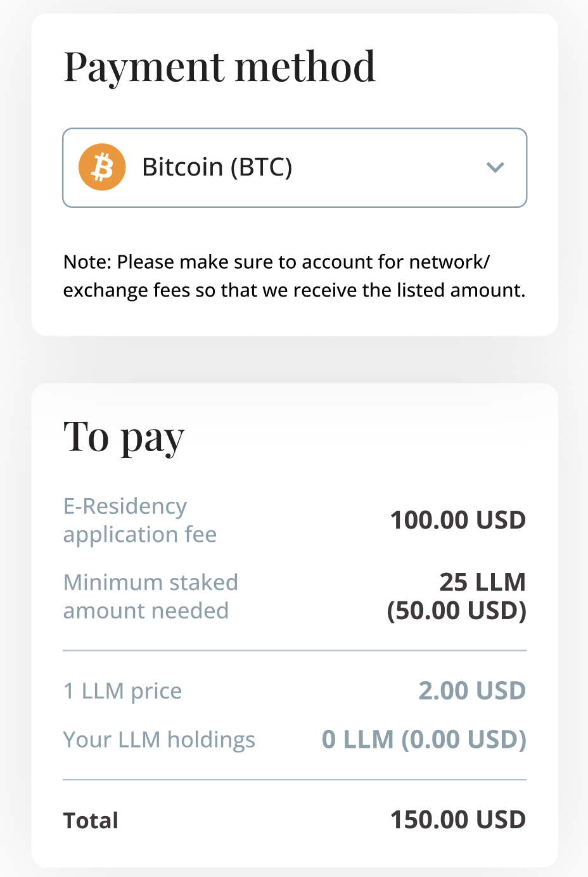This screenshot has width=588, height=877.
Task: Click the word Note in the fee reminder
Action: 87,262
